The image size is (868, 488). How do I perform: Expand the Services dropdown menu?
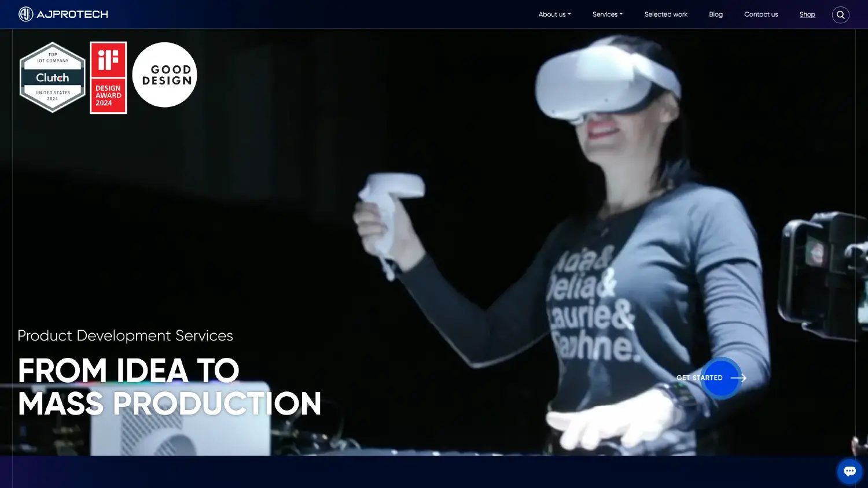(x=608, y=14)
